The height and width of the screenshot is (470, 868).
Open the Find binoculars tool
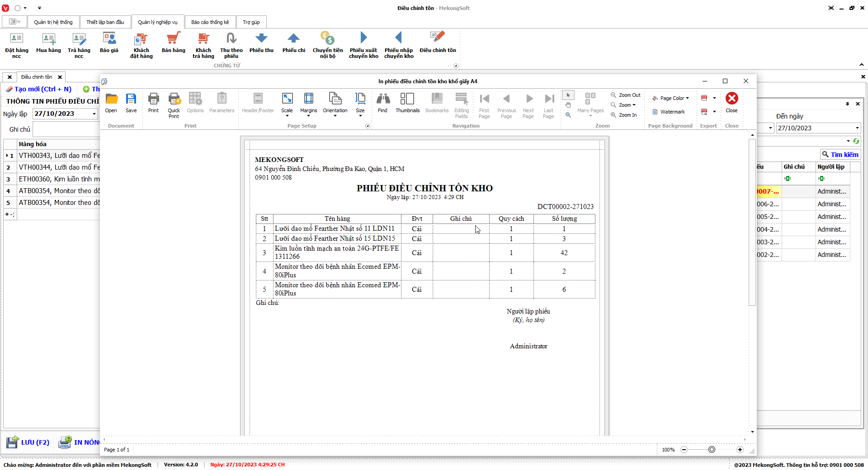(x=382, y=103)
